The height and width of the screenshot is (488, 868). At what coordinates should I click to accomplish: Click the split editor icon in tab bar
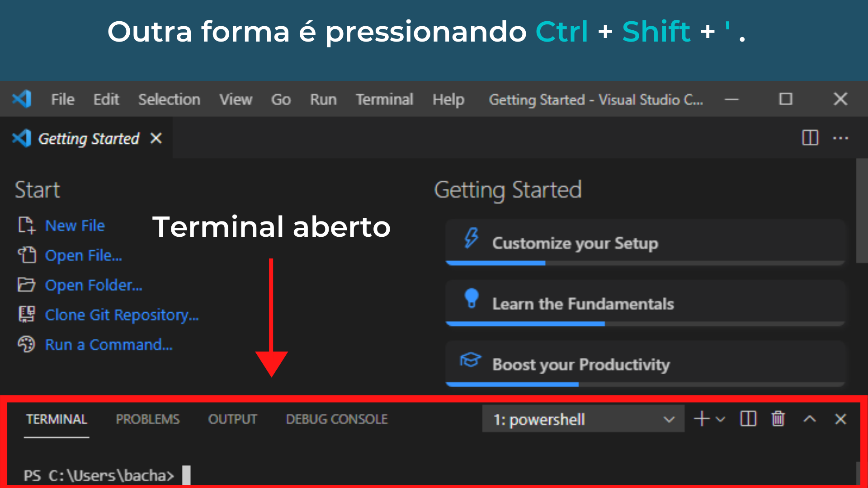pyautogui.click(x=810, y=138)
